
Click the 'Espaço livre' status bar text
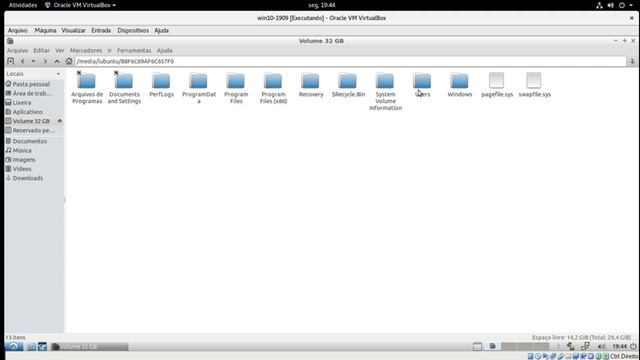(x=581, y=338)
